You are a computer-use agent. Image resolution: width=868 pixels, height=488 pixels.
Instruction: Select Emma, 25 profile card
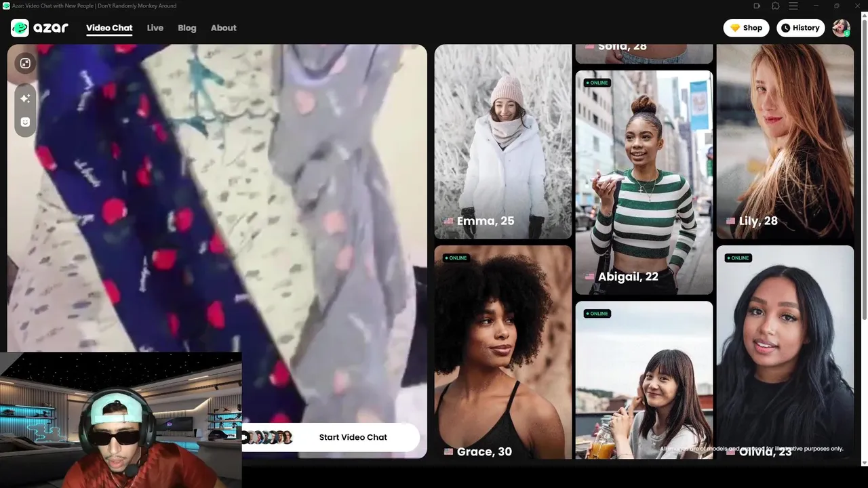coord(503,142)
